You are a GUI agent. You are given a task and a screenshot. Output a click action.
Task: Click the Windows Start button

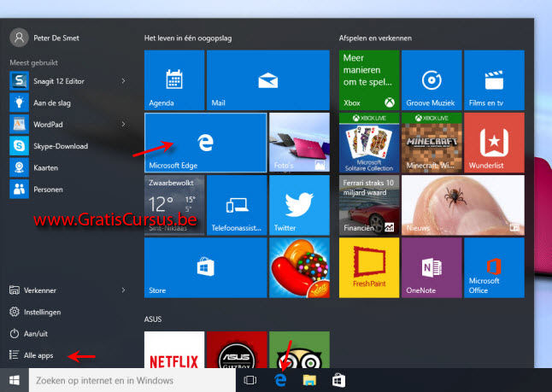click(15, 380)
